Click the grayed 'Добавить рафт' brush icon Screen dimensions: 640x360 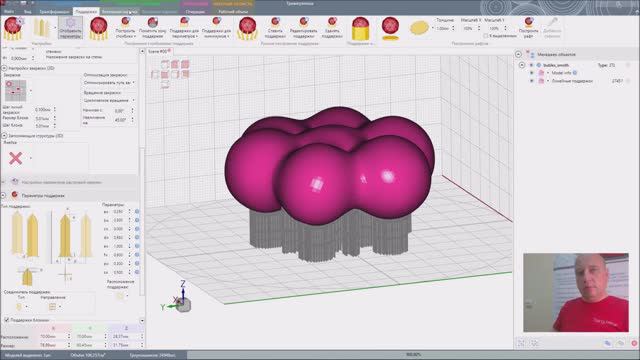point(552,28)
